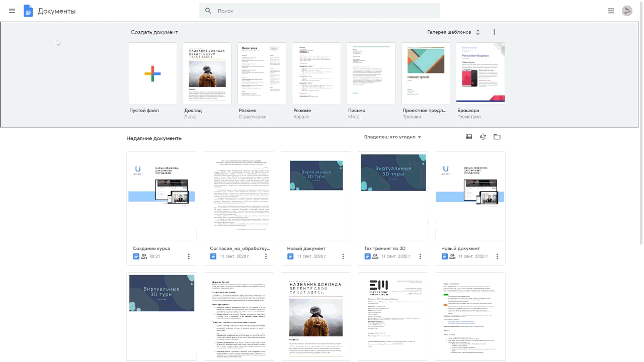Click the Документы app title
This screenshot has height=362, width=644.
(x=57, y=11)
